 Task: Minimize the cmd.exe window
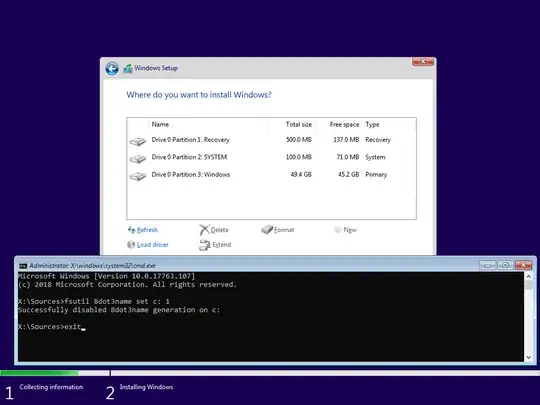point(487,265)
